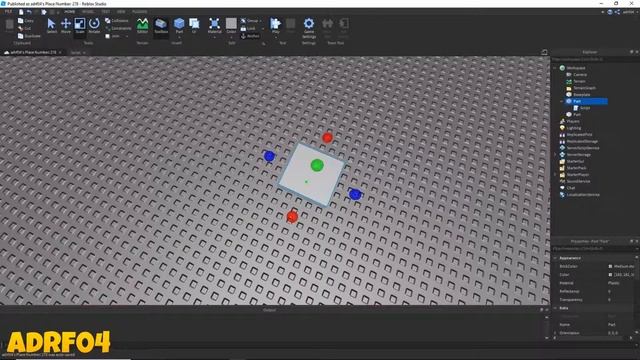
Task: Select StarterGui in Explorer
Action: point(572,161)
